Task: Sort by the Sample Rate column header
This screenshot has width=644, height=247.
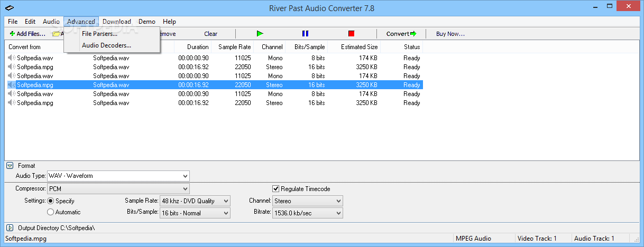Action: (232, 47)
